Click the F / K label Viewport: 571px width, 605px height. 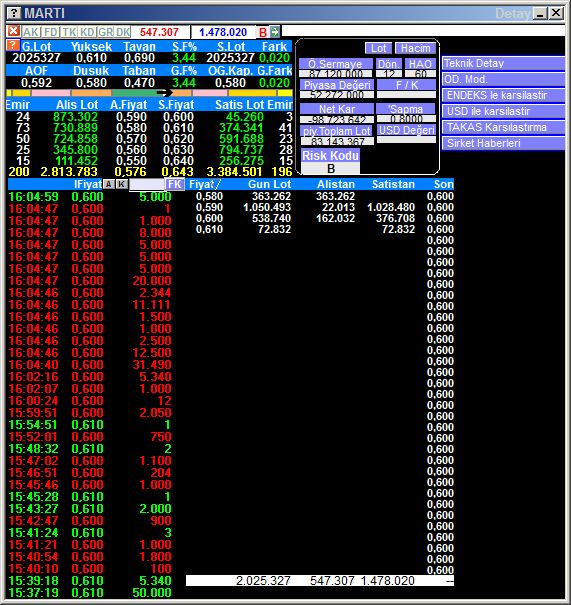coord(407,85)
